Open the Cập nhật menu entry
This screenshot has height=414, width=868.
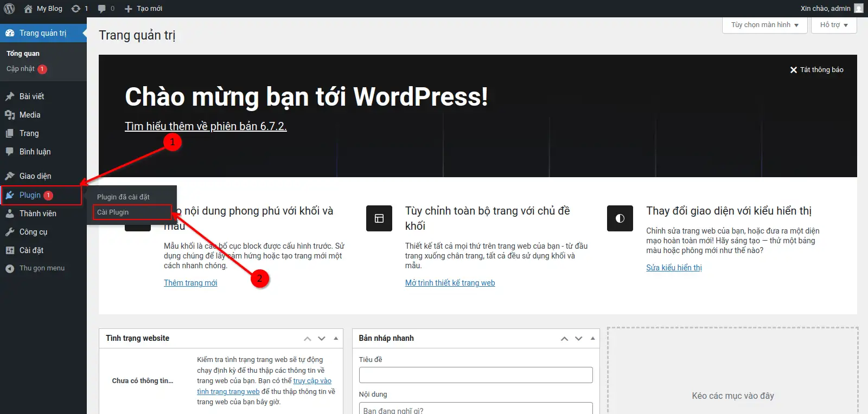(x=21, y=69)
